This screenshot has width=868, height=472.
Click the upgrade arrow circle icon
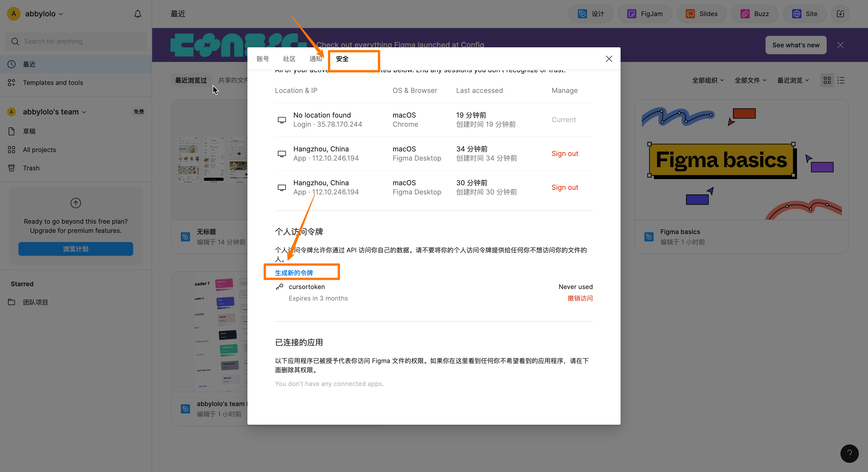(x=75, y=203)
